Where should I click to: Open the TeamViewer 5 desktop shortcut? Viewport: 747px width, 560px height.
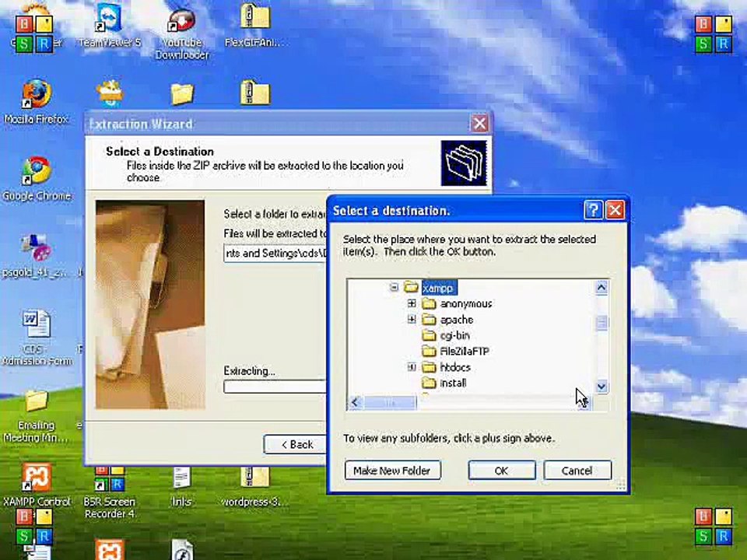tap(109, 25)
